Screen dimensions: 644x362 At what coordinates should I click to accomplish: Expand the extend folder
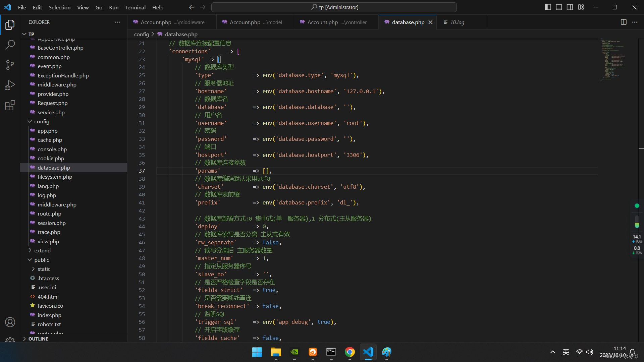pyautogui.click(x=30, y=251)
